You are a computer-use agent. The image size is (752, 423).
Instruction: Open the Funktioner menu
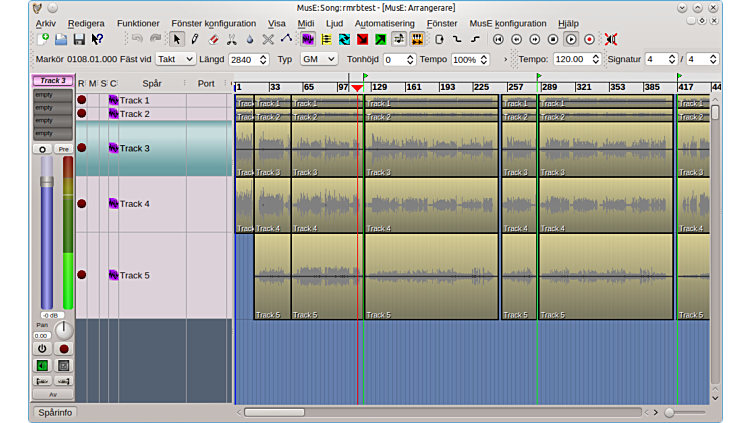[138, 23]
